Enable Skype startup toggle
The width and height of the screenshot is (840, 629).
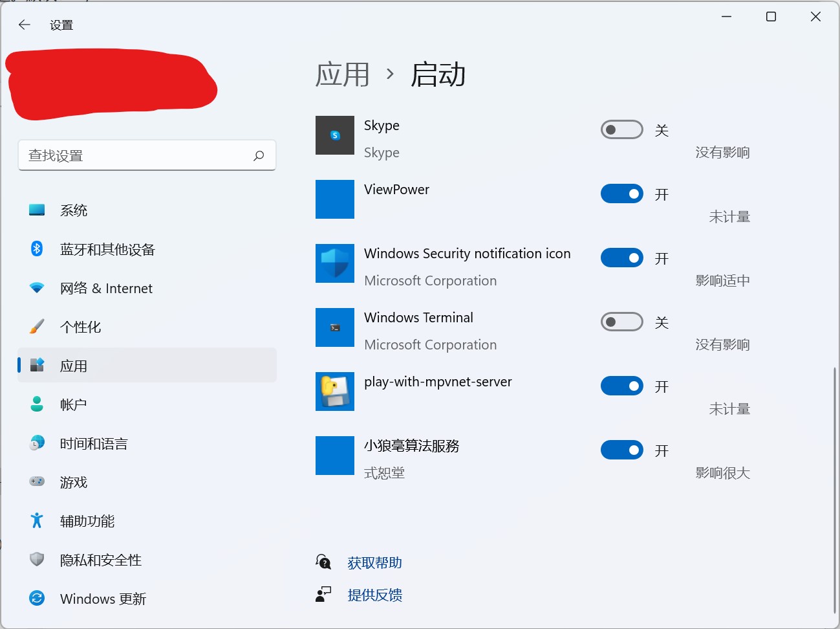point(622,130)
